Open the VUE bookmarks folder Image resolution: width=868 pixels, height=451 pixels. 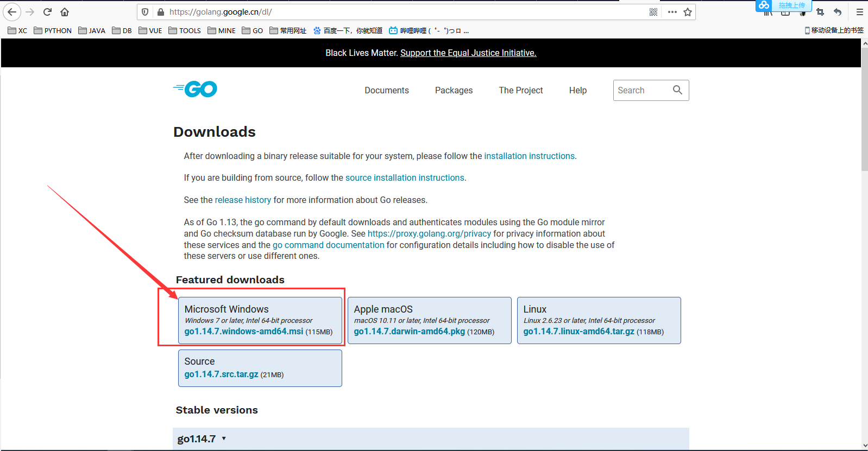(150, 30)
